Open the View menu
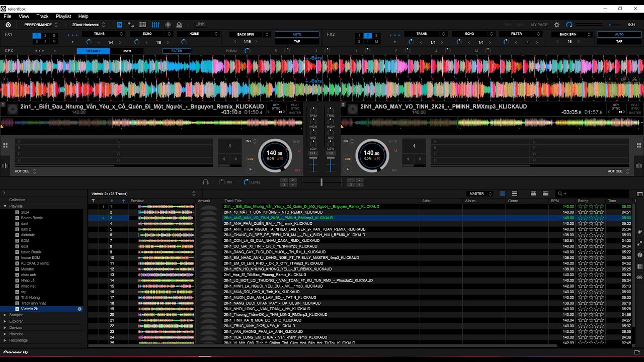Viewport: 644px width, 362px height. [24, 17]
